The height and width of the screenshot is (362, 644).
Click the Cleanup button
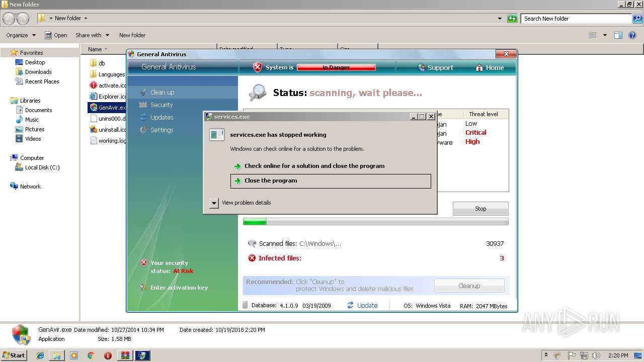pyautogui.click(x=469, y=286)
